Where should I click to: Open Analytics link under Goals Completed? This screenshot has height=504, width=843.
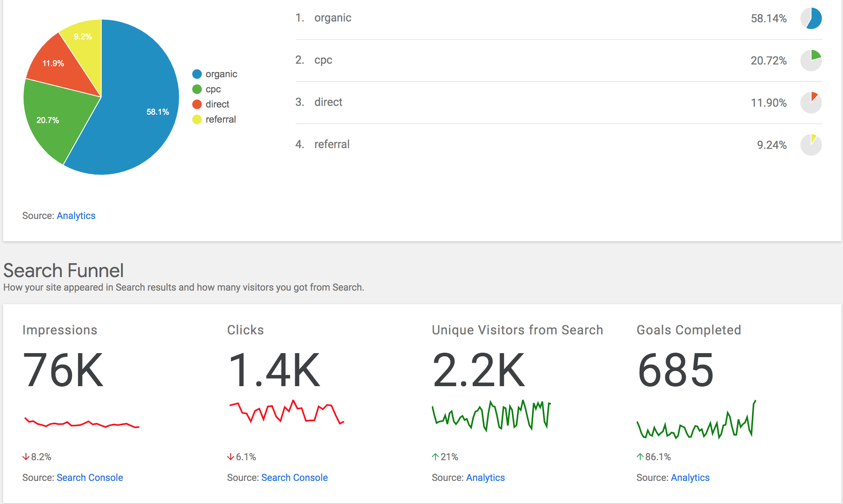click(x=690, y=478)
